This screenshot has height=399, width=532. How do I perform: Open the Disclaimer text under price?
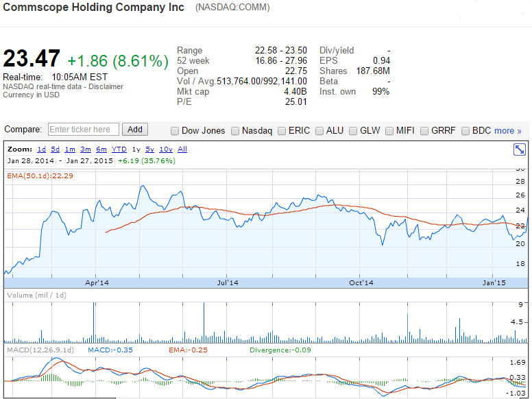(x=106, y=86)
